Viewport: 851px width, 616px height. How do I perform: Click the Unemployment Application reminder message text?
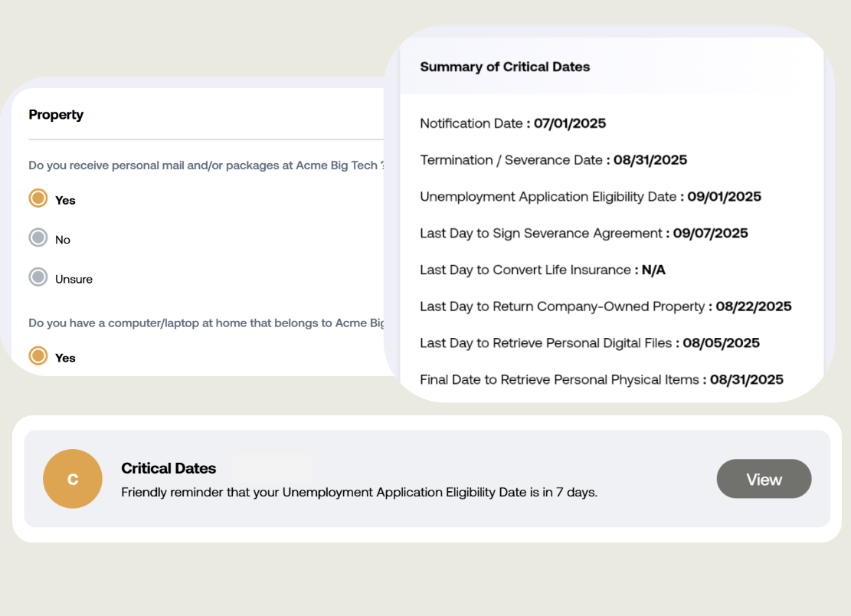[358, 492]
